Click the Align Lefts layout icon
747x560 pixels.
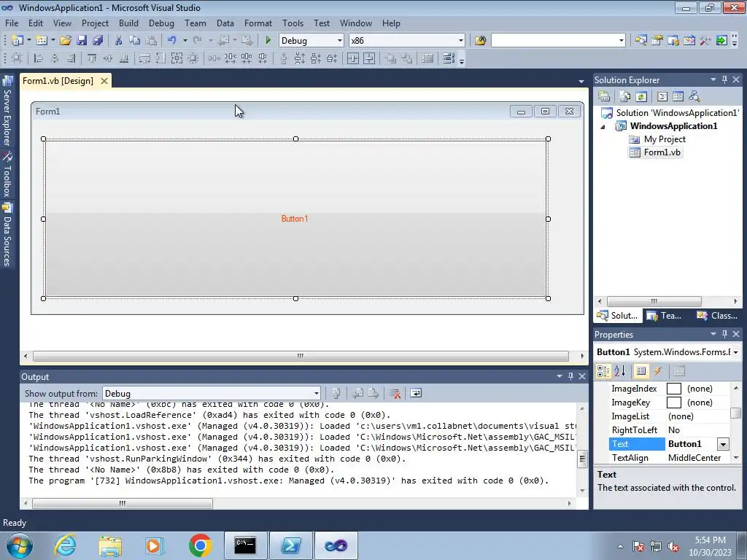click(39, 58)
